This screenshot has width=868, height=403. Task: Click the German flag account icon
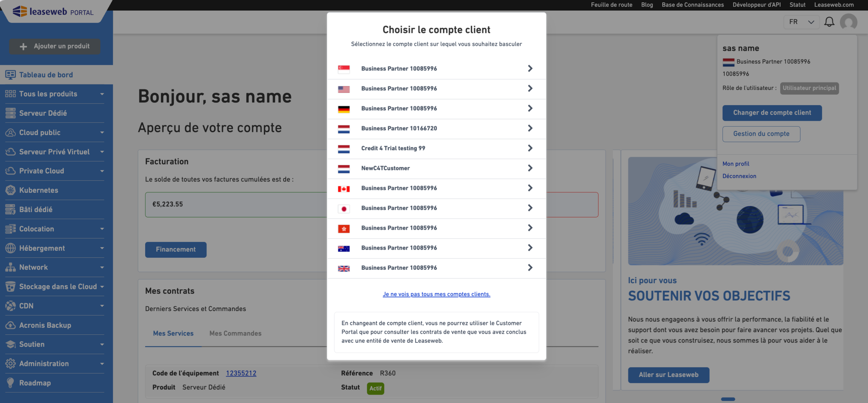click(x=343, y=109)
